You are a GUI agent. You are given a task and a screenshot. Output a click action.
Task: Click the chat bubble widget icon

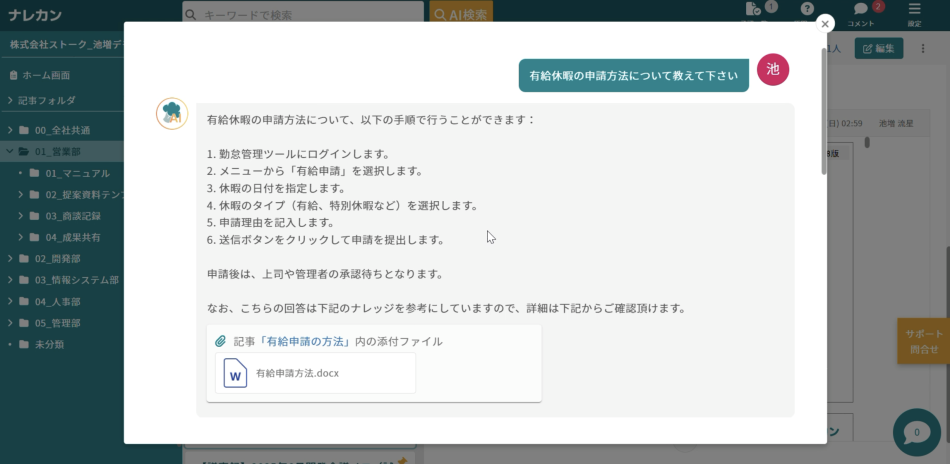[917, 432]
